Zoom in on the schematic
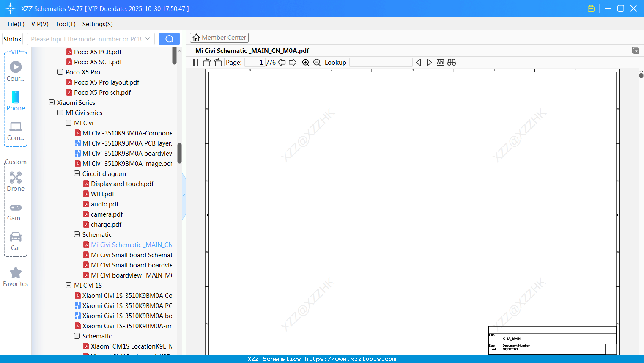This screenshot has height=363, width=644. click(306, 63)
